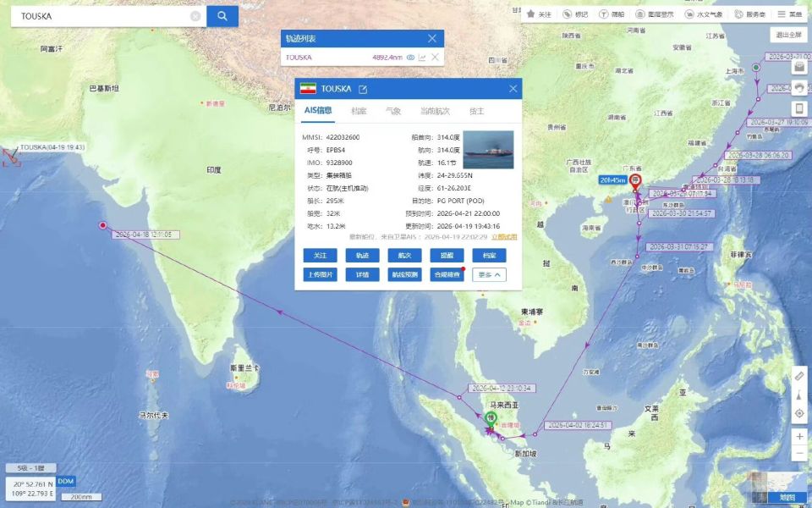Click the search magnifier button
Viewport: 812px width, 508px height.
(222, 16)
